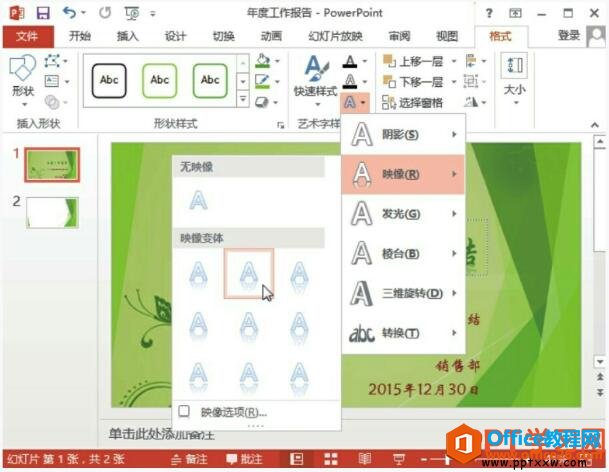
Task: Toggle Comments (批注) pane in status bar
Action: (x=244, y=459)
